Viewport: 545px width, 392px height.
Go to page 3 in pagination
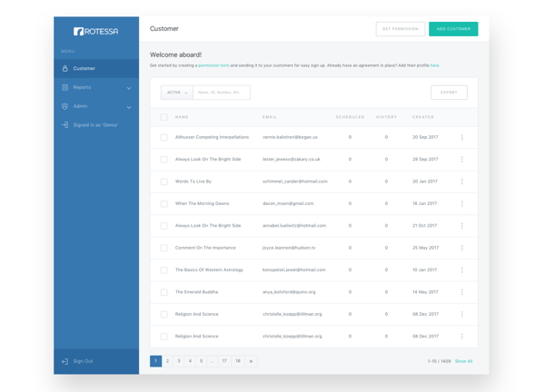[x=179, y=361]
